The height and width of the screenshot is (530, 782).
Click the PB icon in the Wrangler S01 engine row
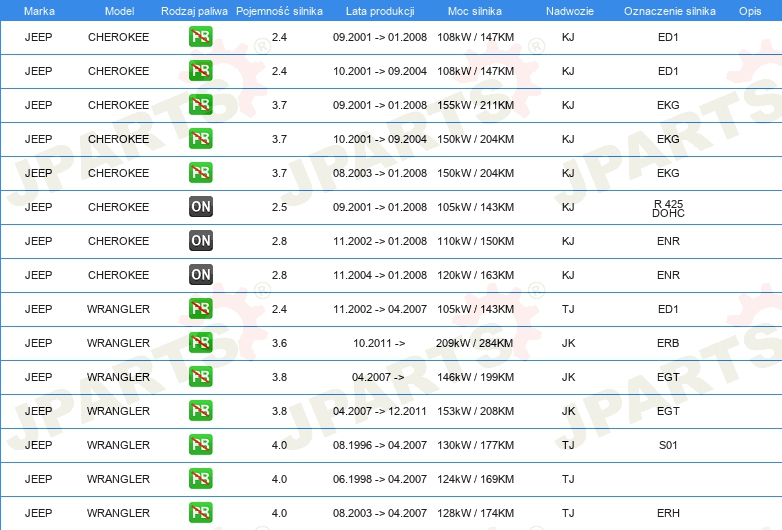click(201, 445)
